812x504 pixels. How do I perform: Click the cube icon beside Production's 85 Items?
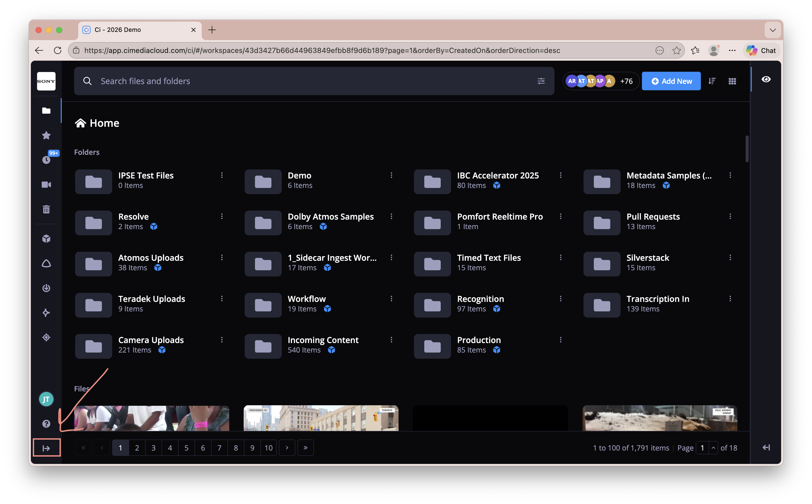pos(497,350)
